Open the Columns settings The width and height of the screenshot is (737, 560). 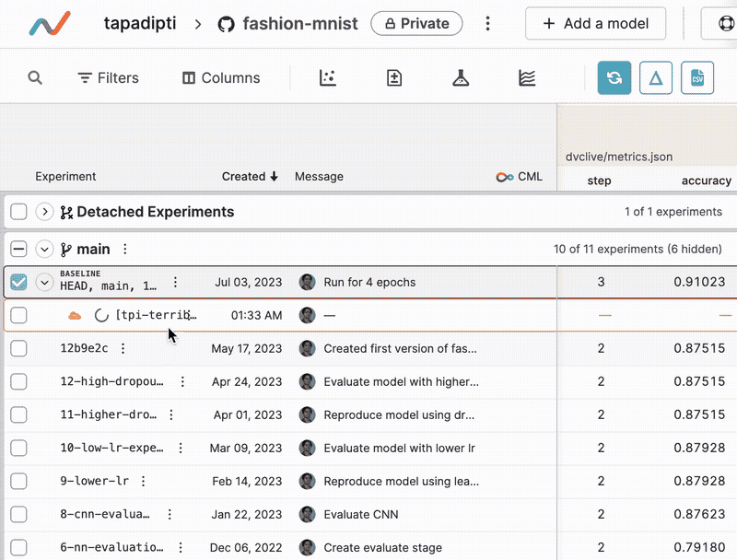(221, 77)
